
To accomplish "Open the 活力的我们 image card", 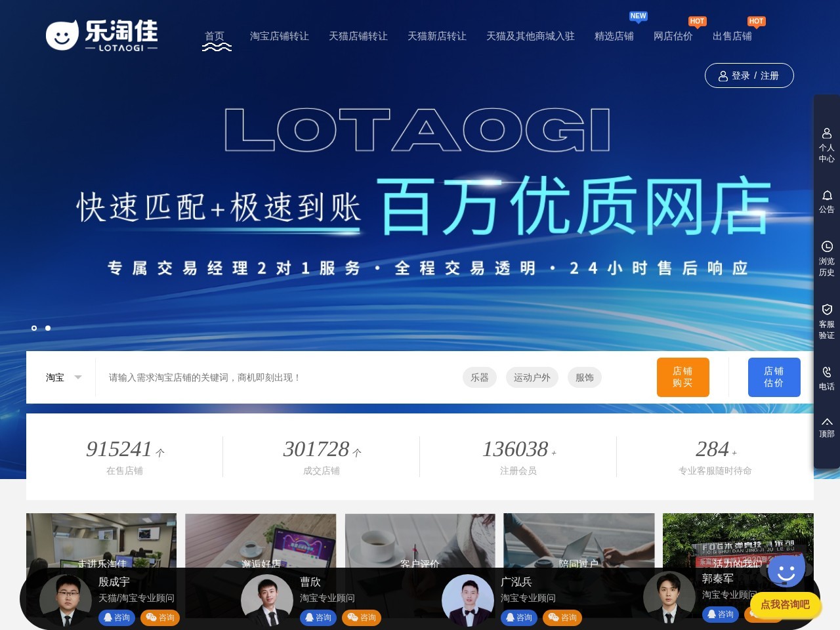I will click(x=738, y=541).
